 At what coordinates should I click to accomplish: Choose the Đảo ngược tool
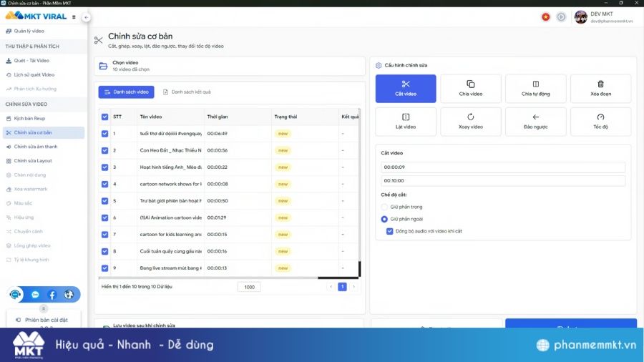click(x=535, y=122)
